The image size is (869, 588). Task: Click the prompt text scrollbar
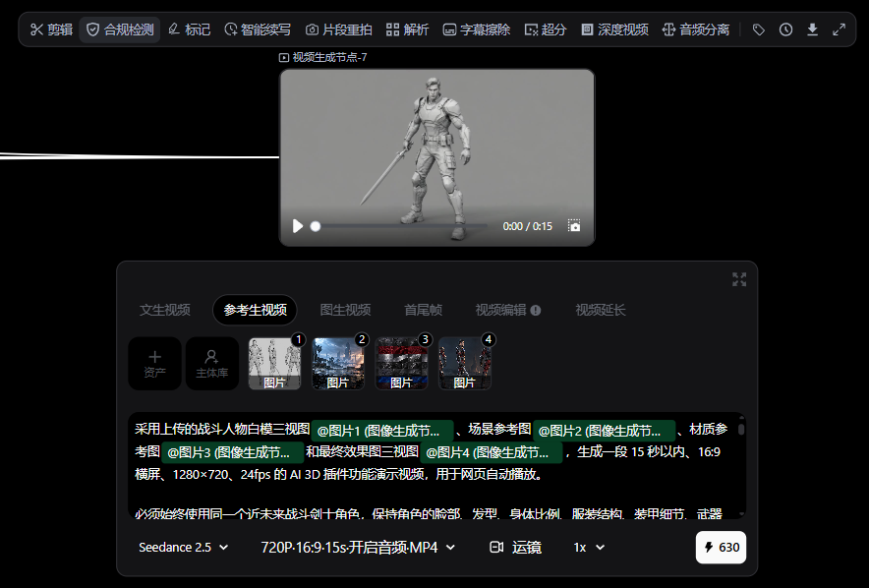741,430
